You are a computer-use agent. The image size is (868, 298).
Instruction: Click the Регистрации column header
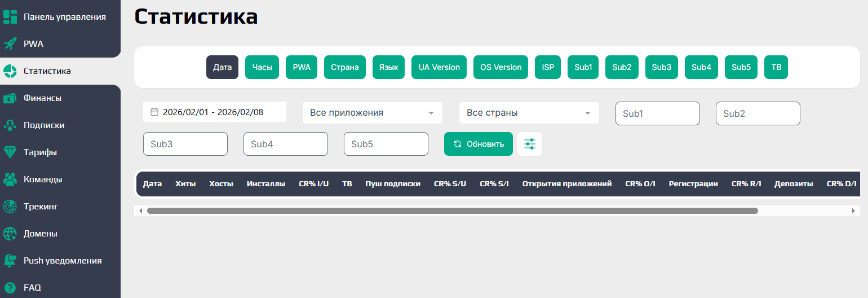tap(693, 184)
